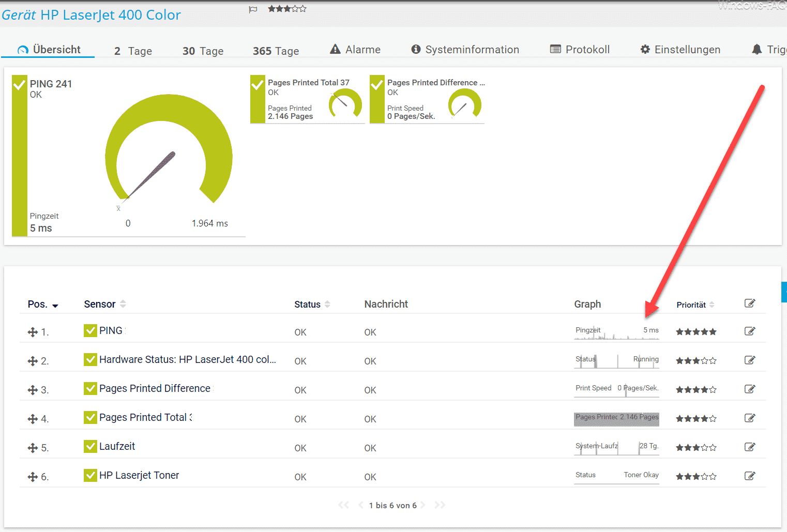Image resolution: width=787 pixels, height=532 pixels.
Task: Sort the table by Sensor column
Action: click(x=105, y=304)
